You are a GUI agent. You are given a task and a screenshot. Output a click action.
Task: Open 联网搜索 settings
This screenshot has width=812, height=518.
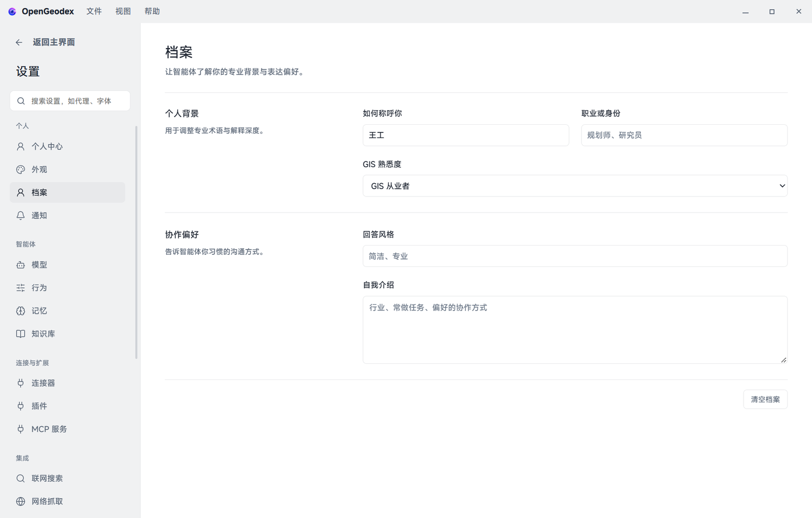(x=67, y=478)
